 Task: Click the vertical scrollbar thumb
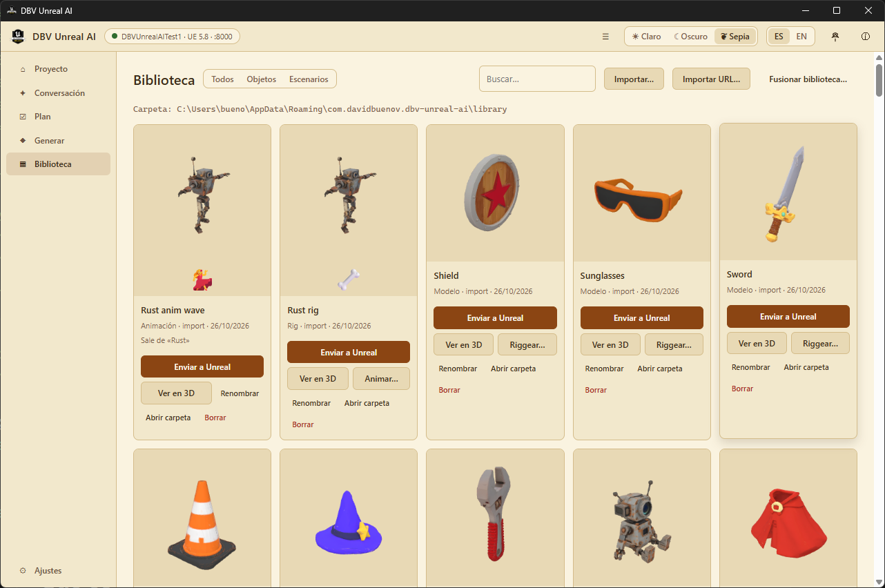coord(879,80)
